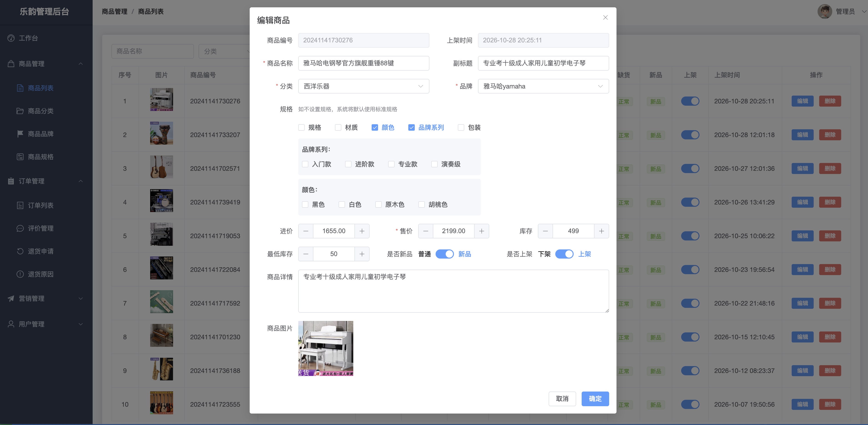Check the 材质 checkbox
Image resolution: width=868 pixels, height=425 pixels.
338,127
